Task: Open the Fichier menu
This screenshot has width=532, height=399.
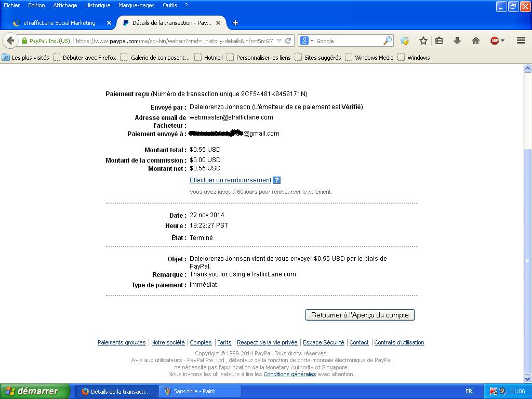Action: point(11,5)
